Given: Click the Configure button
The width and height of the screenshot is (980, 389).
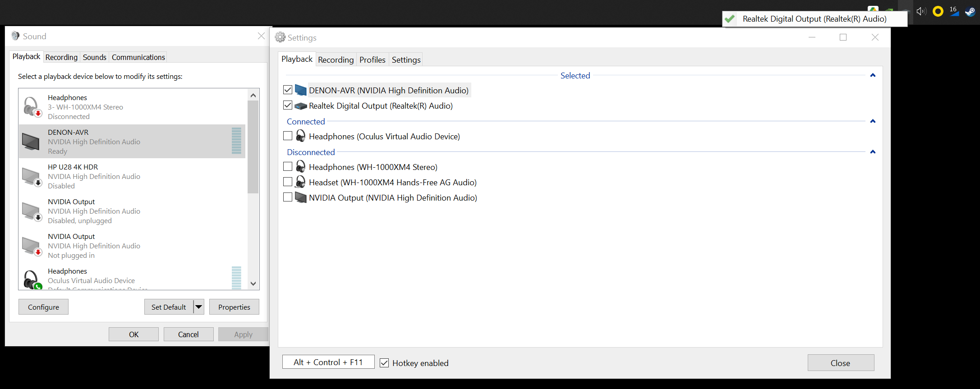Looking at the screenshot, I should 43,307.
